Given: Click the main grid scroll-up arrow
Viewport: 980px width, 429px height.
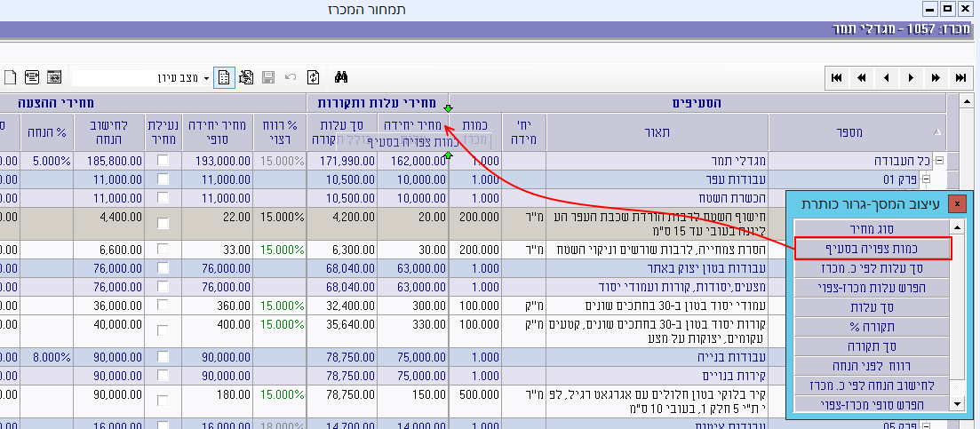Looking at the screenshot, I should coord(966,101).
